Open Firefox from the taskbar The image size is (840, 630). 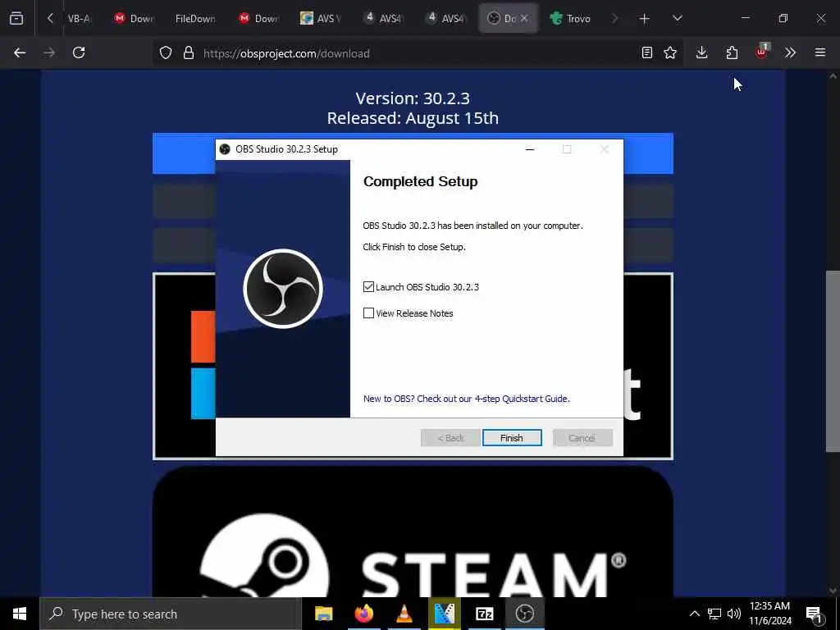[x=363, y=614]
